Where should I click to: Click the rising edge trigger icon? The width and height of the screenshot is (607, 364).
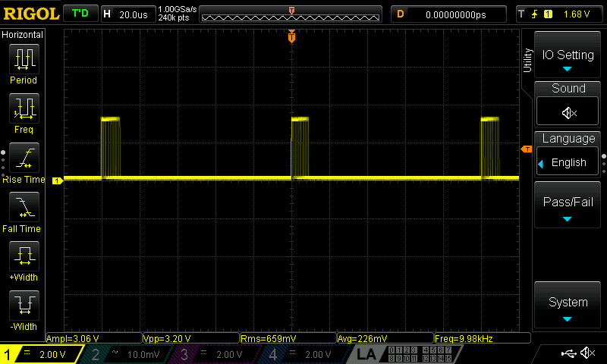tap(534, 14)
